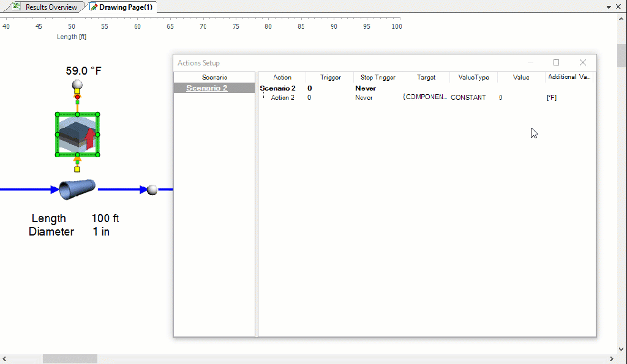Click the red connection point above the component
Screen dimensions: 627x364
[x=77, y=97]
